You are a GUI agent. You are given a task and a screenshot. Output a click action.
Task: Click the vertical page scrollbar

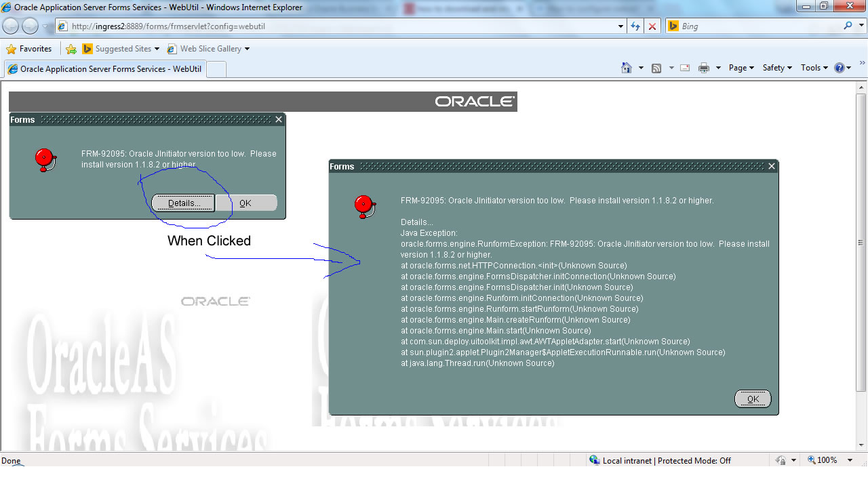click(x=861, y=243)
